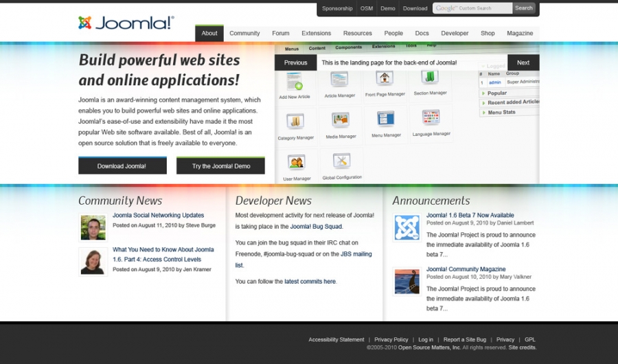Open the Access Control Levels article link
618x364 pixels.
pyautogui.click(x=163, y=254)
